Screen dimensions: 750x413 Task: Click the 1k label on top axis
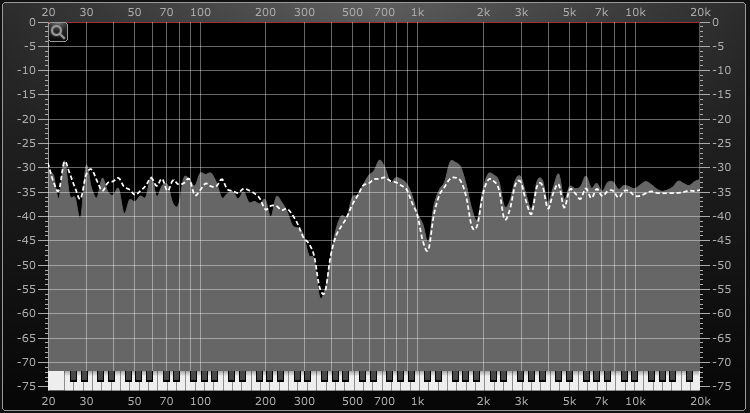tap(418, 12)
